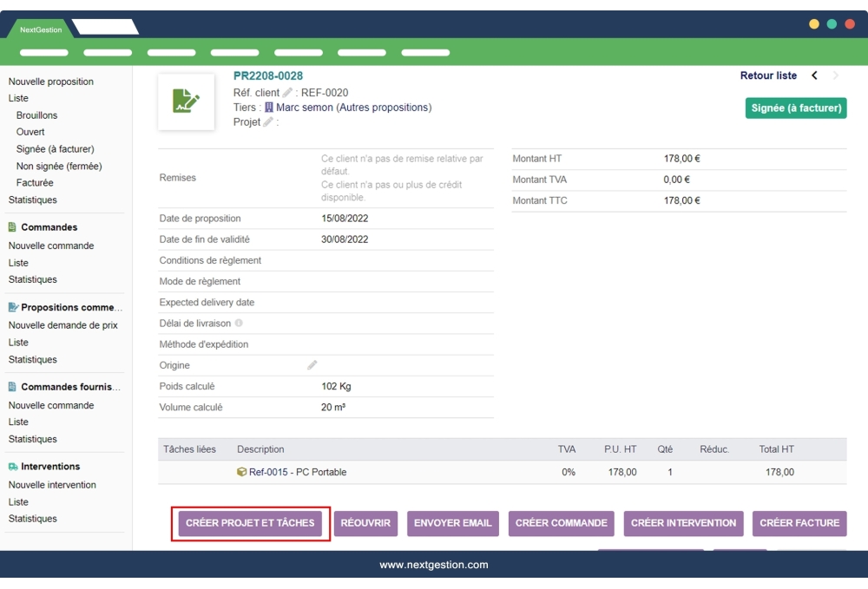Open the Commandes section via its document icon
The height and width of the screenshot is (589, 868).
click(x=11, y=226)
